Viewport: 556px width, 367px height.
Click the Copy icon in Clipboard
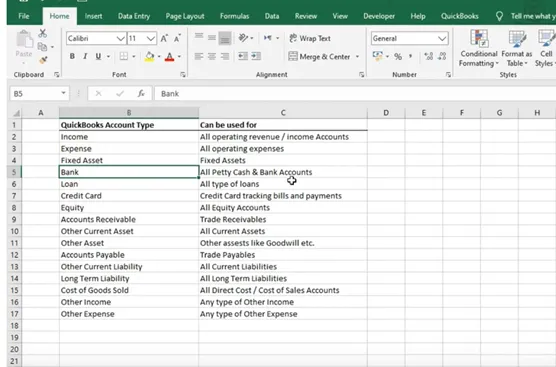point(42,46)
